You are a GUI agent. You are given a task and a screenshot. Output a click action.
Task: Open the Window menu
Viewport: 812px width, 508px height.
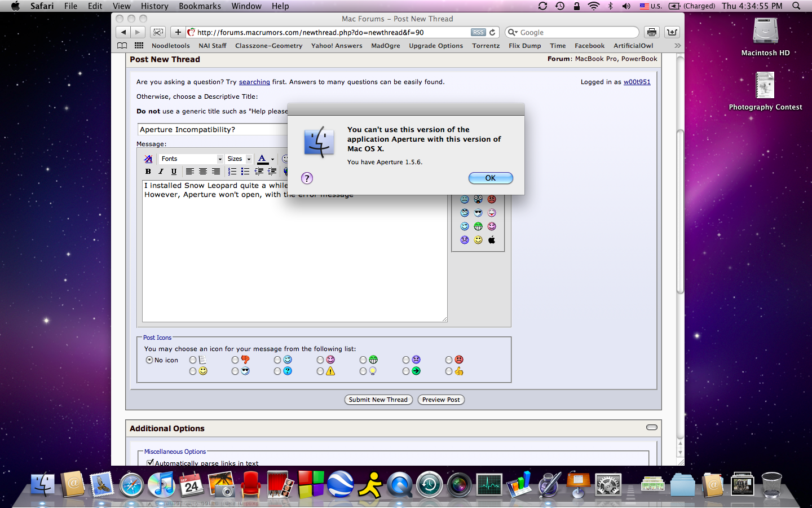pos(246,6)
